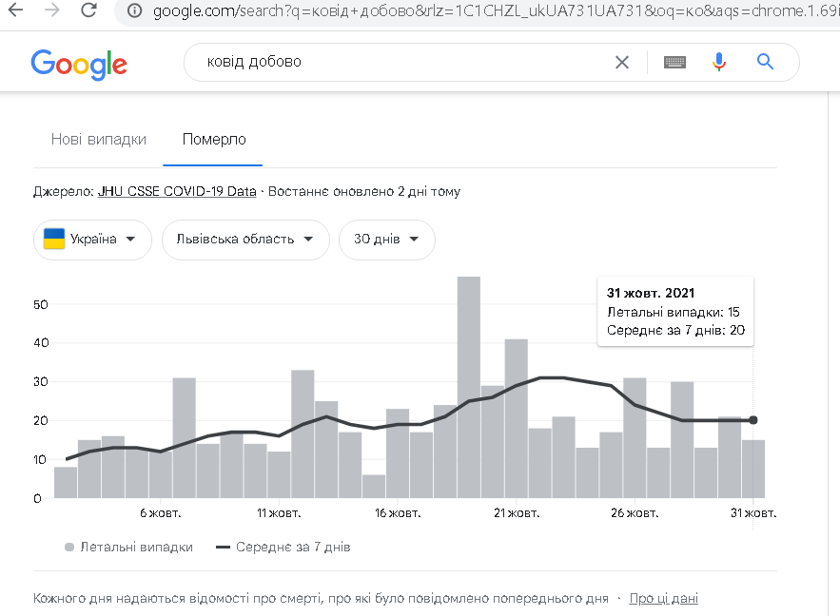Reload the page with refresh icon
This screenshot has width=840, height=616.
pyautogui.click(x=88, y=10)
